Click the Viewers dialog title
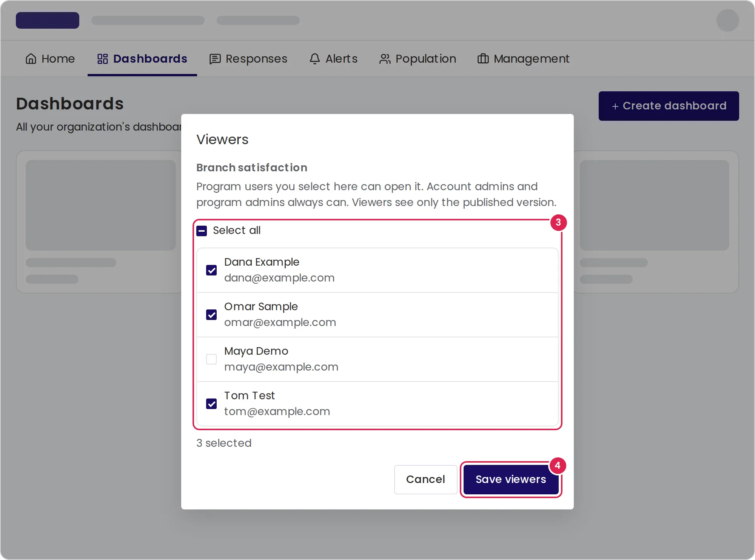Screen dimensions: 755x560 pyautogui.click(x=222, y=140)
